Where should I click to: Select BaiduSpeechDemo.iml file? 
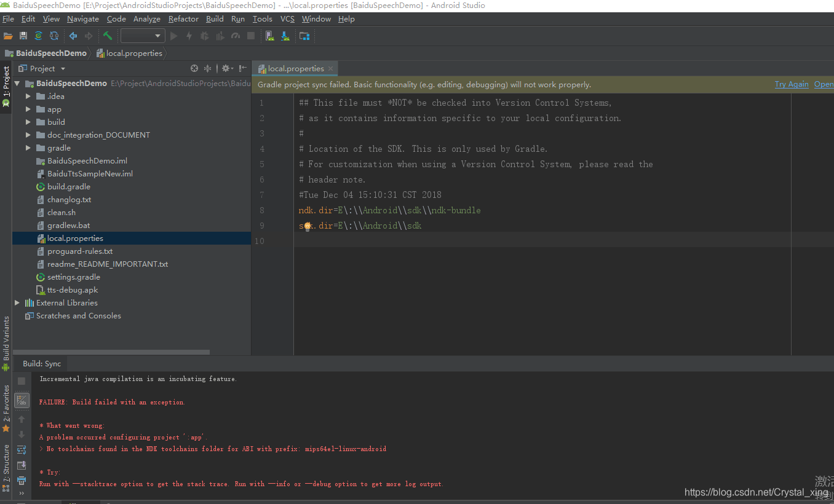(x=87, y=160)
